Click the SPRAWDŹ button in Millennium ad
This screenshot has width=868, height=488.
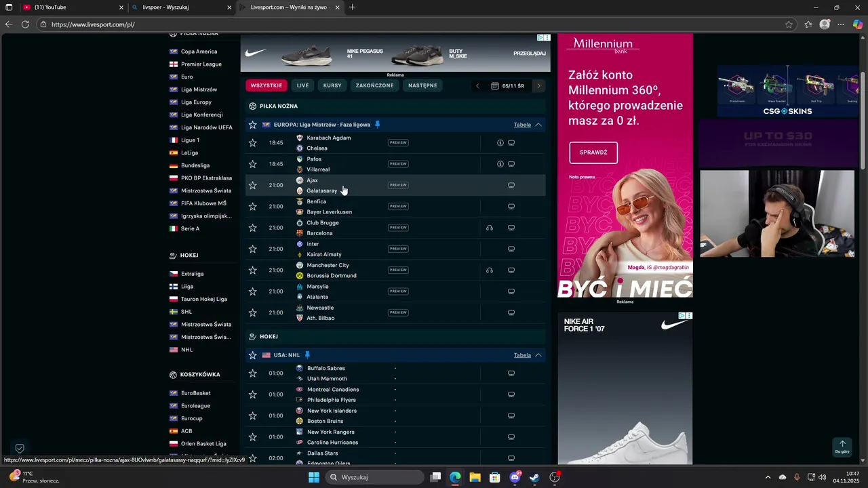tap(593, 152)
